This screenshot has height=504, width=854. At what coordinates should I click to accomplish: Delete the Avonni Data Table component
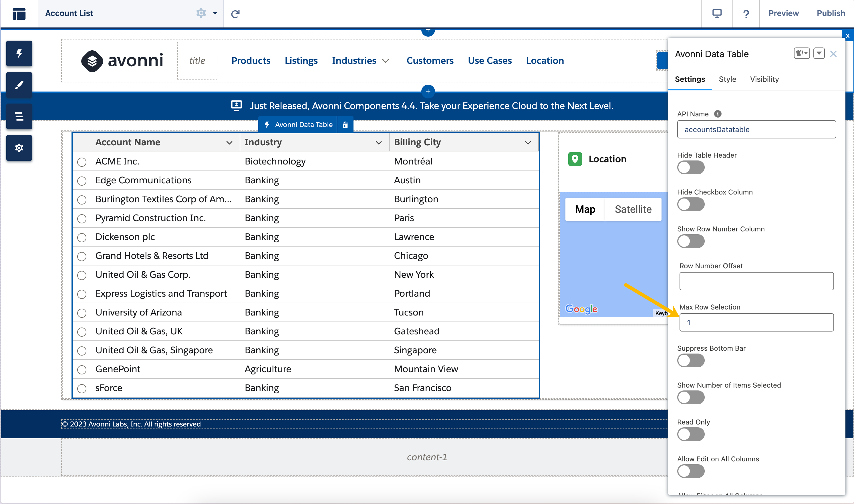click(345, 125)
